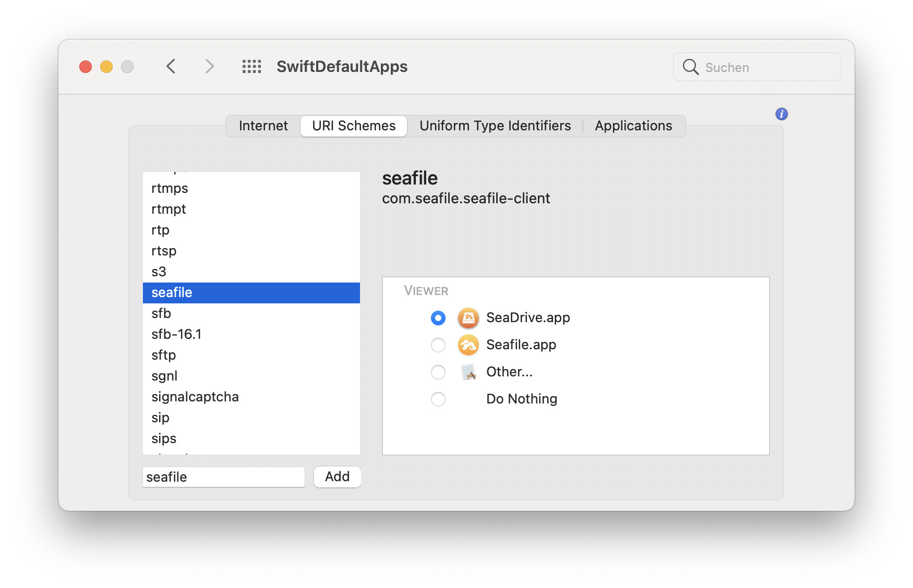Click the magnifying glass search icon
The width and height of the screenshot is (913, 588).
point(690,67)
